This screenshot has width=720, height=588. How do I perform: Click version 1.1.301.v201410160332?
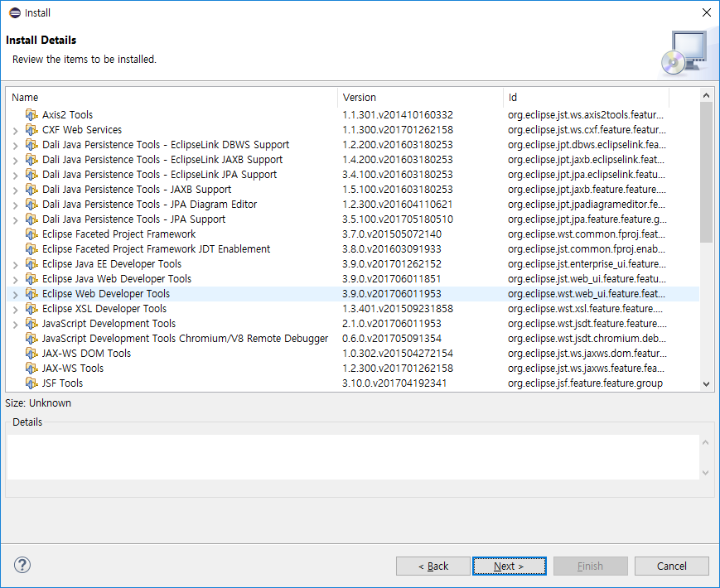398,115
